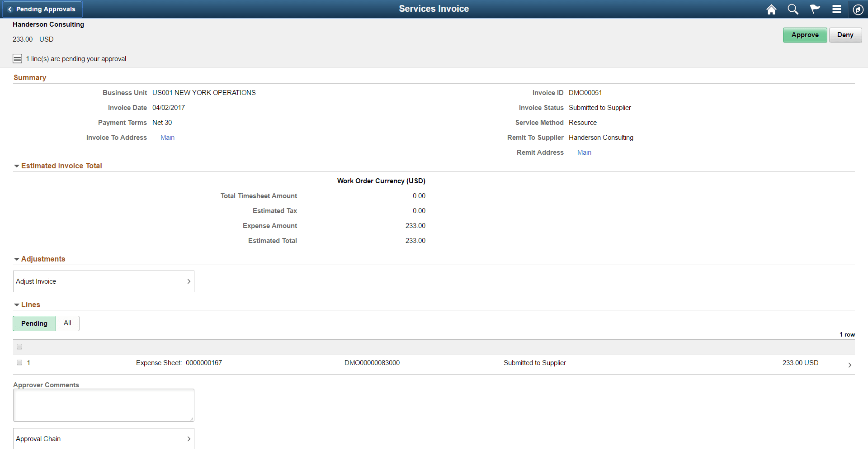The width and height of the screenshot is (868, 466).
Task: Collapse the Adjustments section
Action: 16,259
